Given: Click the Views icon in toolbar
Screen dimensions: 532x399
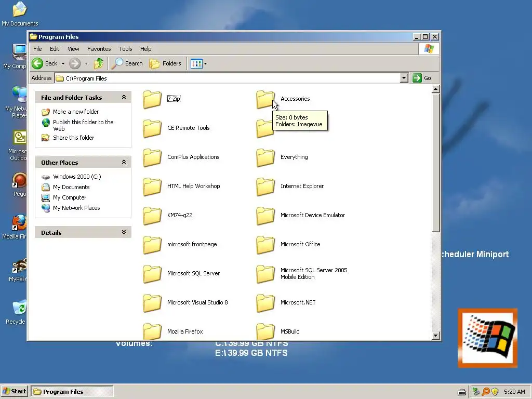Looking at the screenshot, I should [x=196, y=63].
